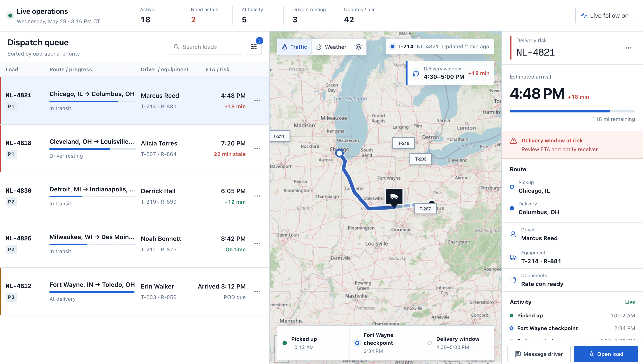Viewport: 643px width, 364px height.
Task: Select the T-219 truck label on map
Action: (x=404, y=143)
